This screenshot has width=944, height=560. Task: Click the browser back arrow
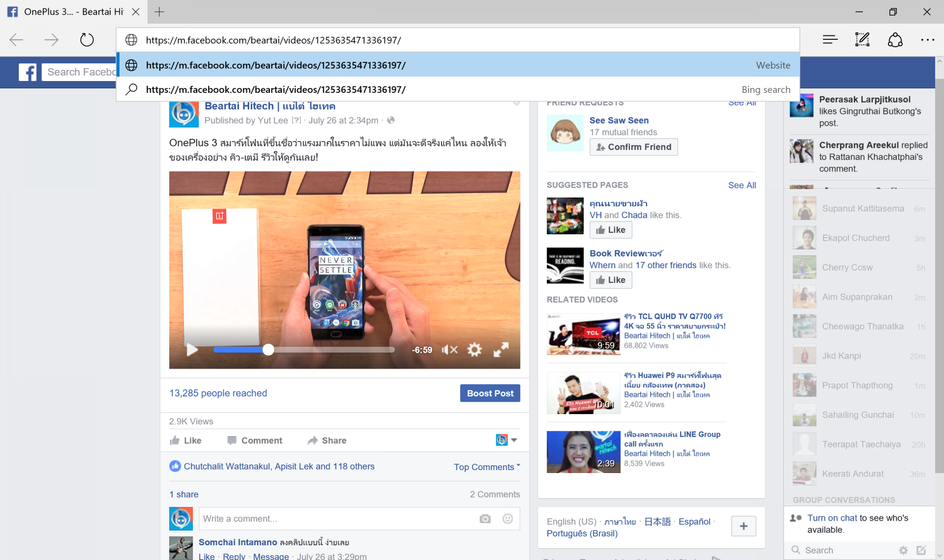[17, 40]
